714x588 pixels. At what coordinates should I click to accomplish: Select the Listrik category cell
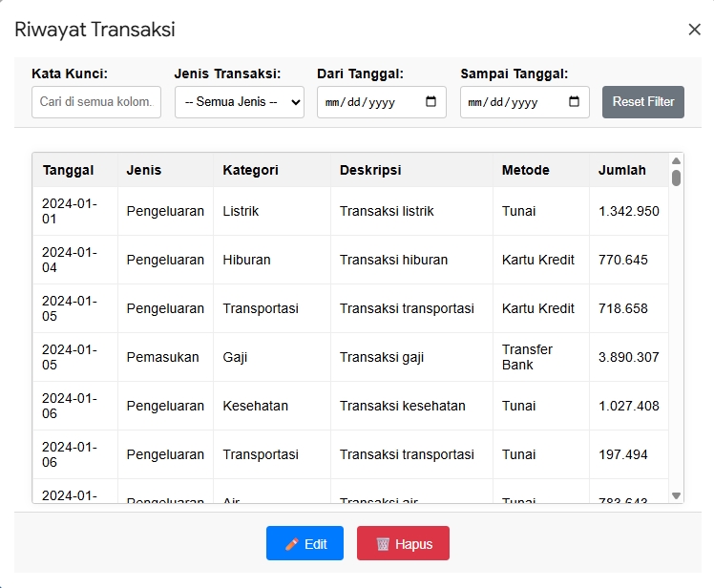(x=272, y=211)
